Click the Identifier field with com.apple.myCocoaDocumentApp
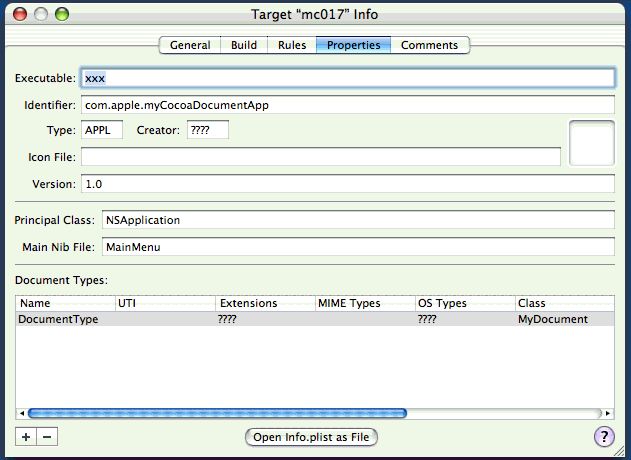631x460 pixels. [x=347, y=105]
